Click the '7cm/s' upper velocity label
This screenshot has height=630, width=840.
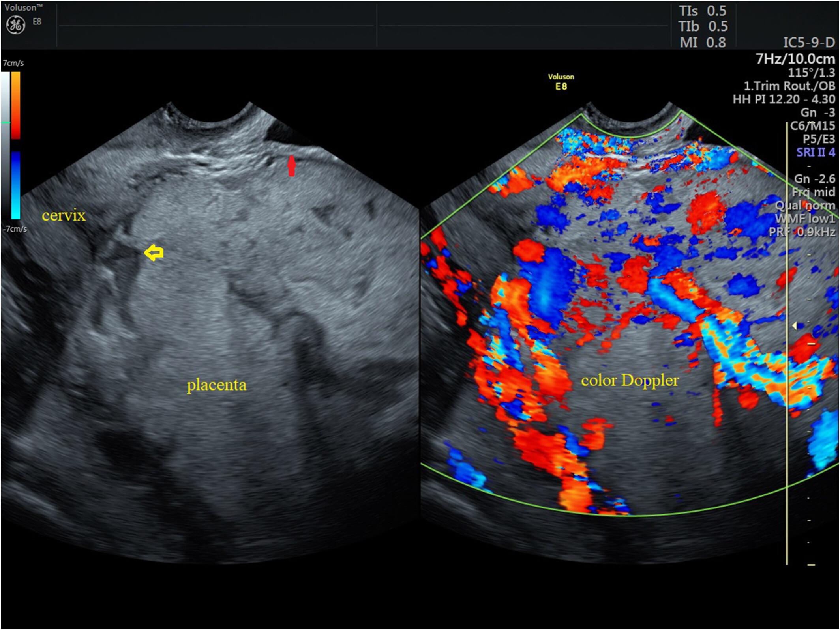point(13,63)
